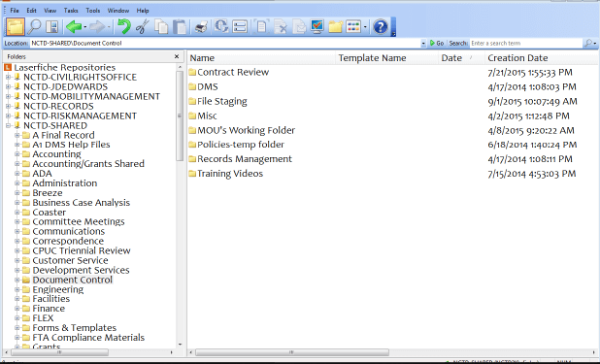Go back with the green arrow
Image resolution: width=600 pixels, height=364 pixels.
74,27
